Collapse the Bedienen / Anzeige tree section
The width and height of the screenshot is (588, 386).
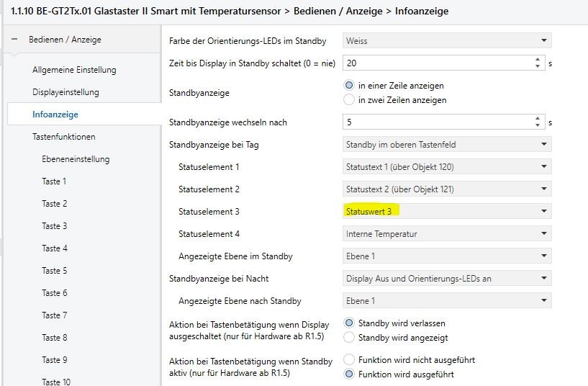[x=14, y=40]
